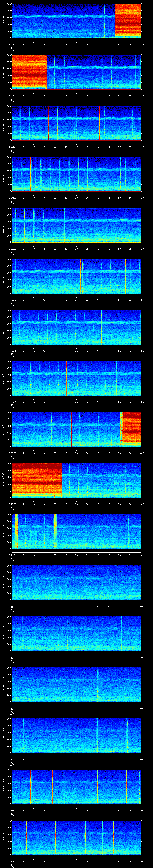Click the 25-second tick under the 16:12:00 panel

(x=66, y=606)
